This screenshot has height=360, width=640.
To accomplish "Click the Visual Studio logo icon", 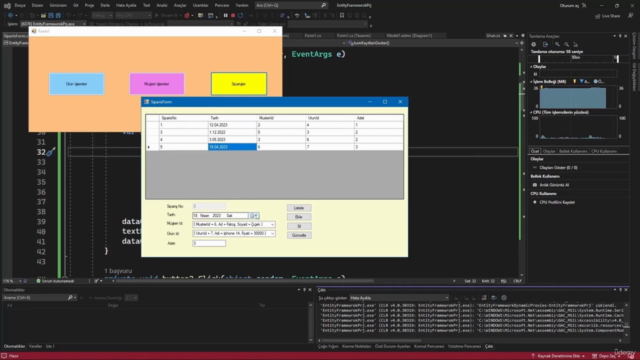I will click(7, 5).
